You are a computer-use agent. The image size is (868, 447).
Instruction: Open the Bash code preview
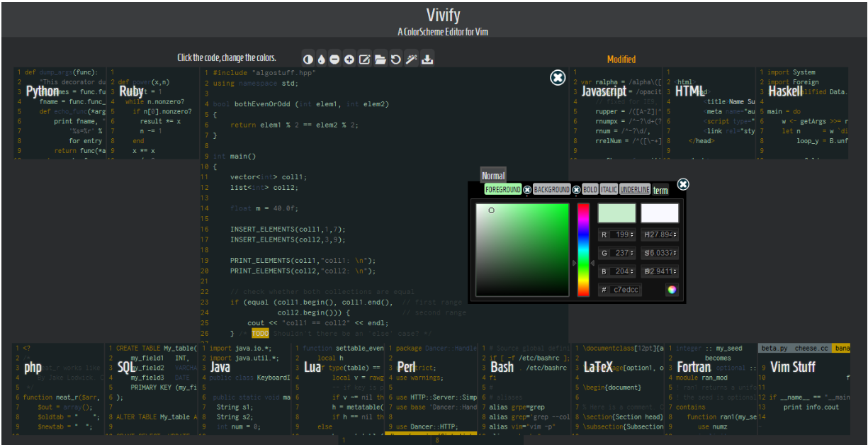pyautogui.click(x=525, y=389)
